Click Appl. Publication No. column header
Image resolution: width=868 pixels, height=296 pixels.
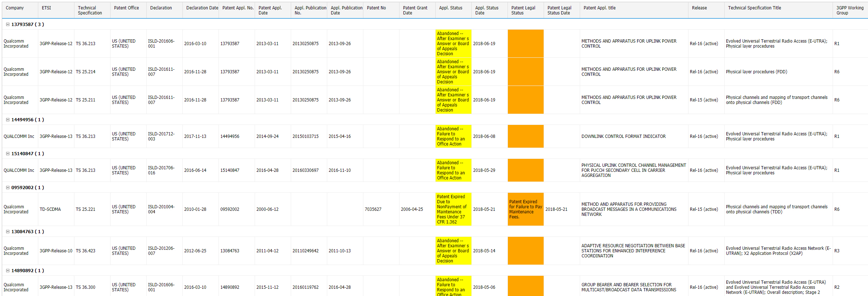[309, 10]
